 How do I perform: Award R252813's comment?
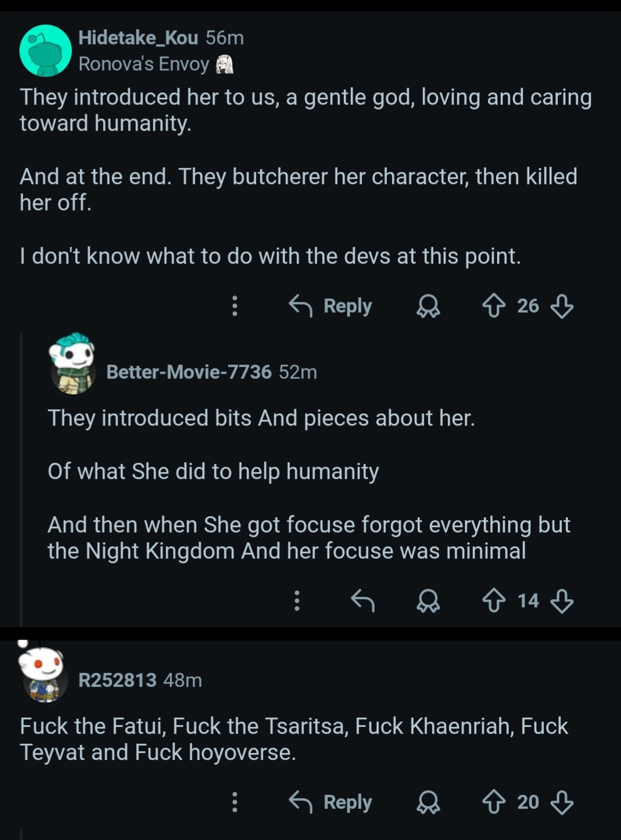pyautogui.click(x=428, y=802)
